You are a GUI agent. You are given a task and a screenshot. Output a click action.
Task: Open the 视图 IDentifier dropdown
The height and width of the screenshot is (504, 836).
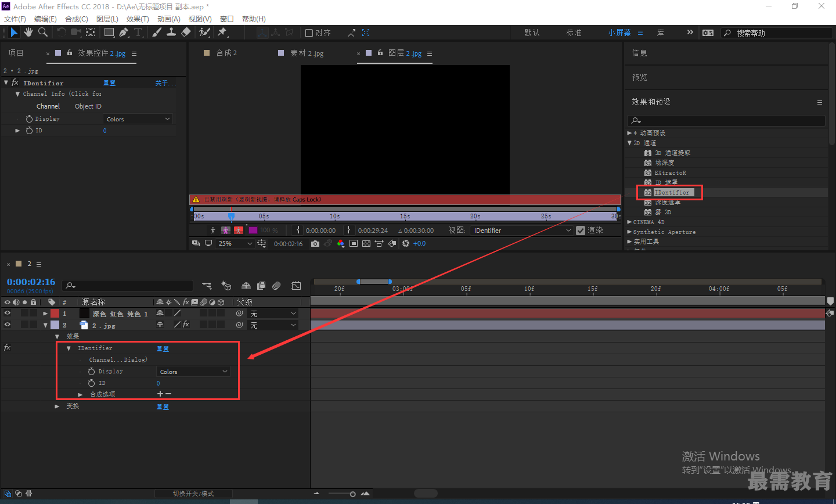tap(522, 231)
